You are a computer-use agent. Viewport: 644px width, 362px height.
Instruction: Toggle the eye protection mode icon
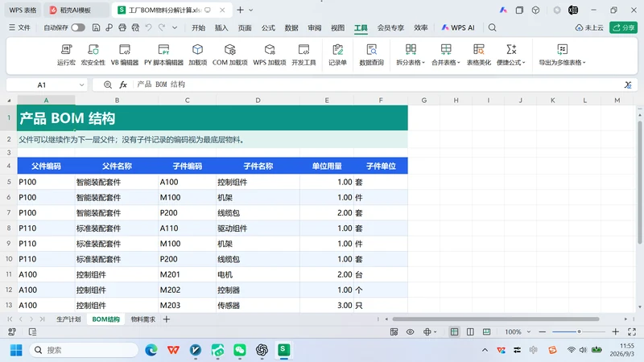click(x=410, y=331)
